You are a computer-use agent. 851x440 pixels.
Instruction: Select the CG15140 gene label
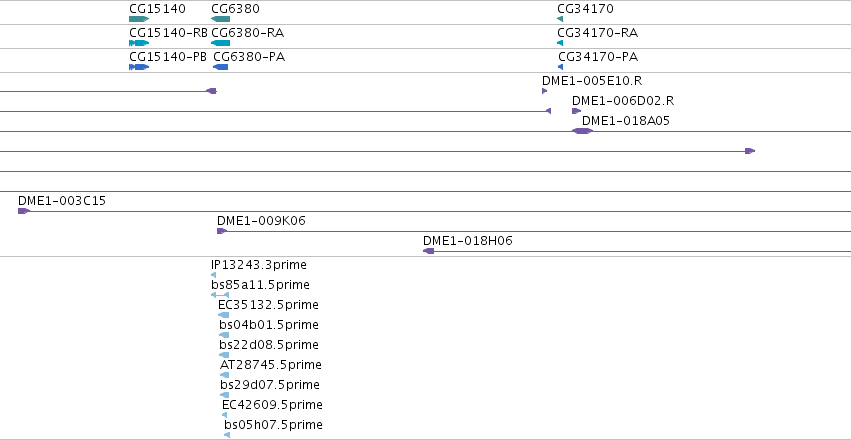(157, 9)
